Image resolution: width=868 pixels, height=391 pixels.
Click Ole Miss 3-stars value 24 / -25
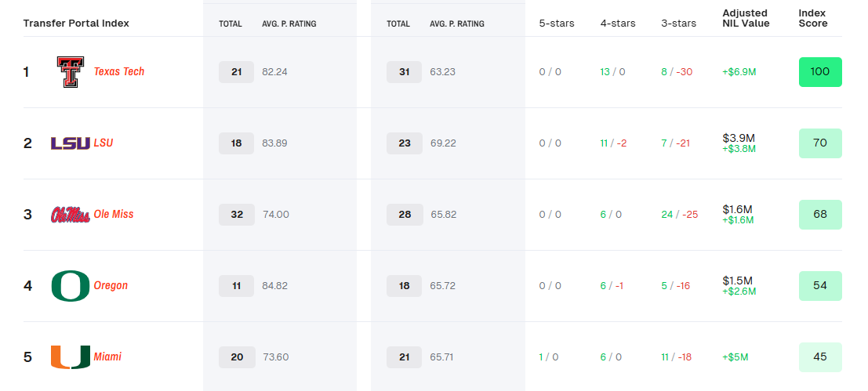coord(679,215)
